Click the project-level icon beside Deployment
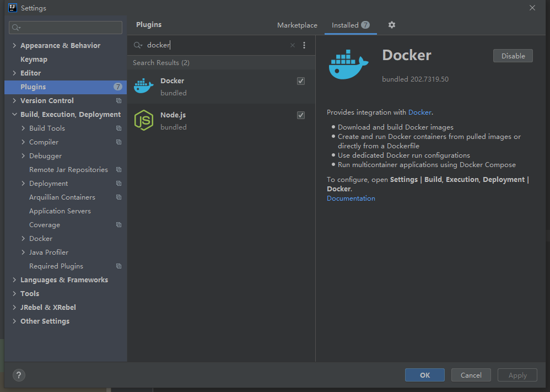Image resolution: width=550 pixels, height=392 pixels. point(118,184)
